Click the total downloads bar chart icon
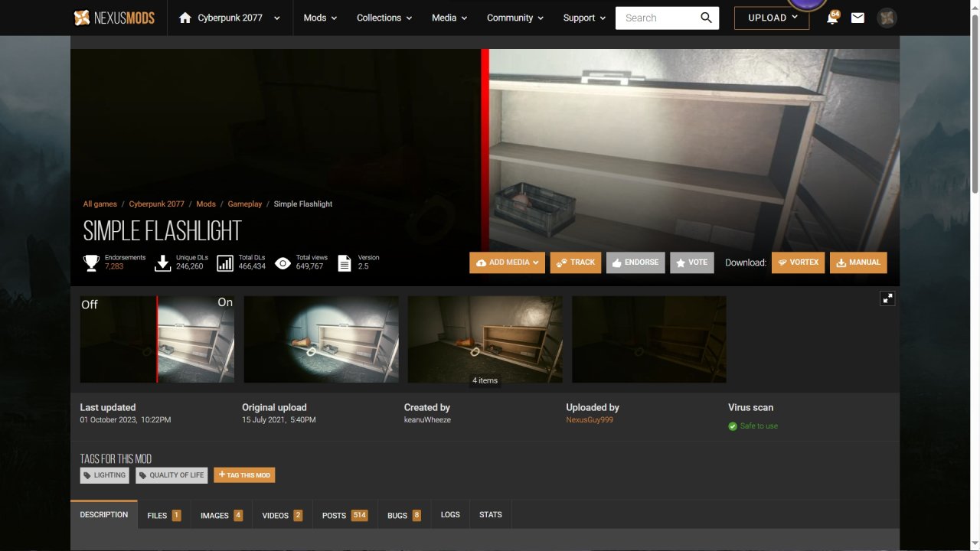Screen dimensions: 980x551 pyautogui.click(x=225, y=263)
